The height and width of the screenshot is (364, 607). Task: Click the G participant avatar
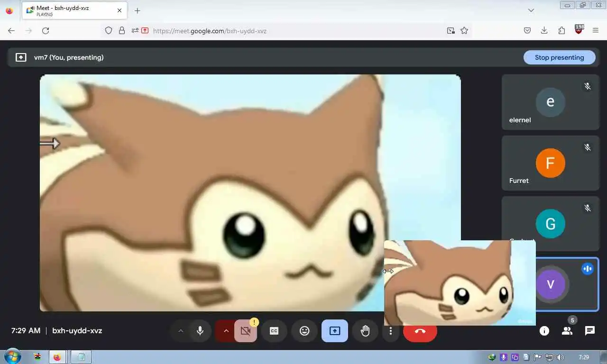pyautogui.click(x=551, y=224)
